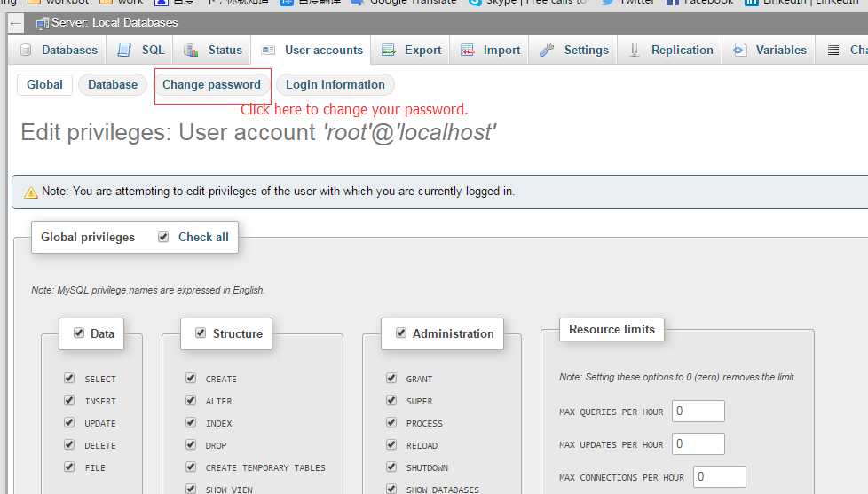Viewport: 868px width, 494px height.
Task: Open the Databases tab
Action: coord(59,51)
